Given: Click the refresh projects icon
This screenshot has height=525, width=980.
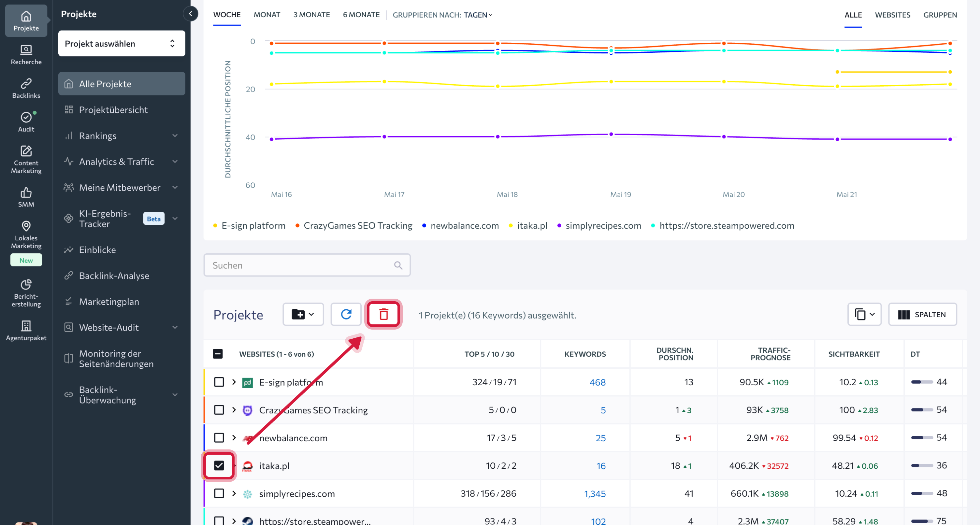Looking at the screenshot, I should coord(346,314).
